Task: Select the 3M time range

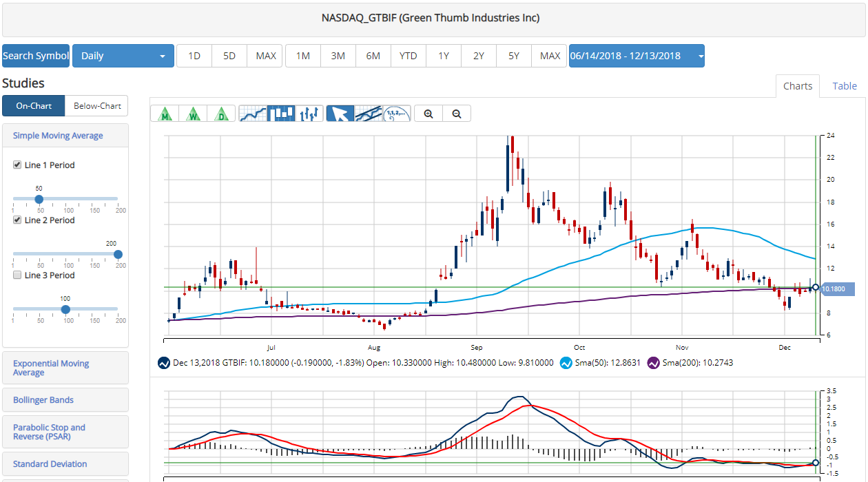Action: coord(338,56)
